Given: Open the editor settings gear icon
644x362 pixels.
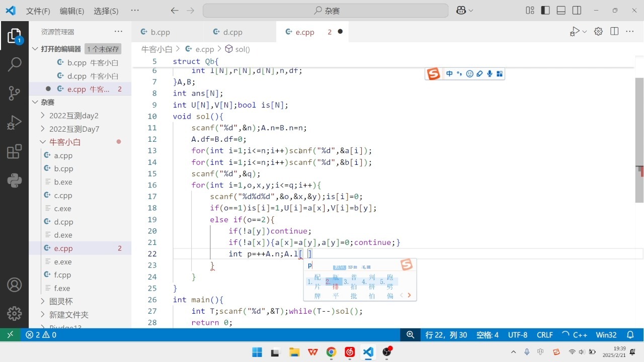Looking at the screenshot, I should click(x=598, y=32).
